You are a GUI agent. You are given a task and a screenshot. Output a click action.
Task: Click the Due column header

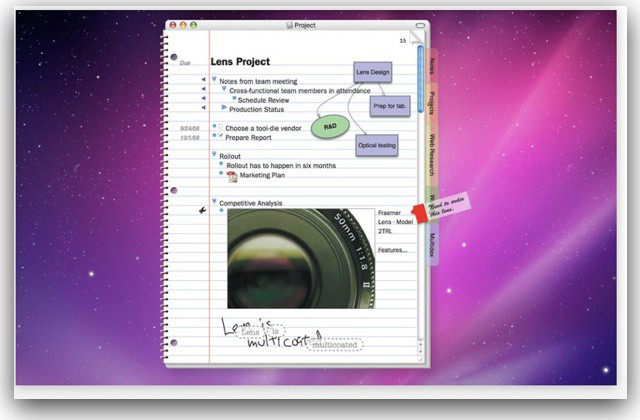coord(185,63)
